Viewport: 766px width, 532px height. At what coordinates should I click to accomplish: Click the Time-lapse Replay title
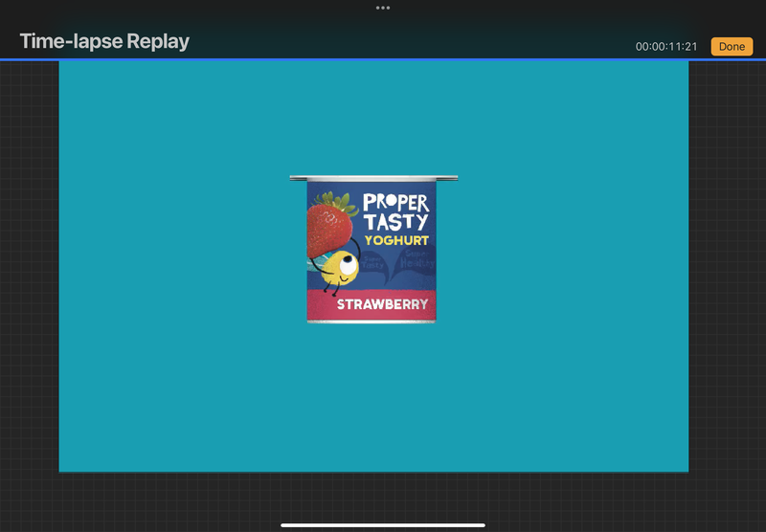click(x=104, y=42)
